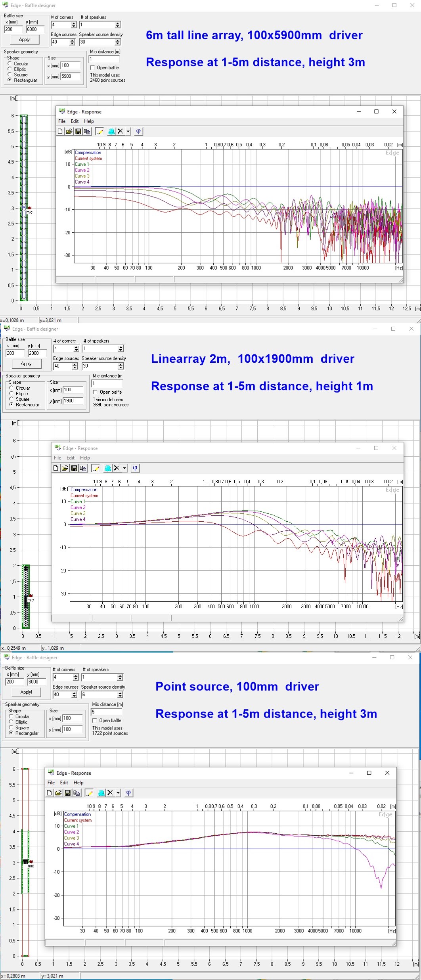Screen dimensions: 421x980
Task: Click cyan icon in 6m line array Response toolbar
Action: point(111,131)
